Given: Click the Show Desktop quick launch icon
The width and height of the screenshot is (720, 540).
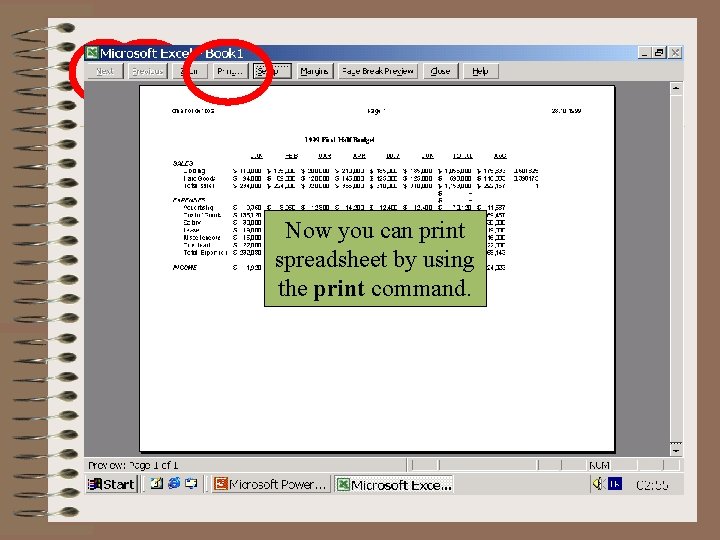Looking at the screenshot, I should (191, 483).
